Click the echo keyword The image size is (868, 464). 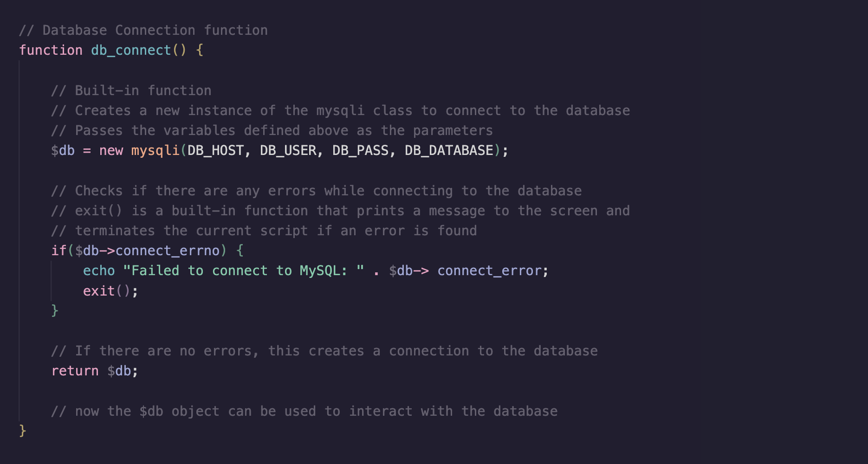click(99, 271)
